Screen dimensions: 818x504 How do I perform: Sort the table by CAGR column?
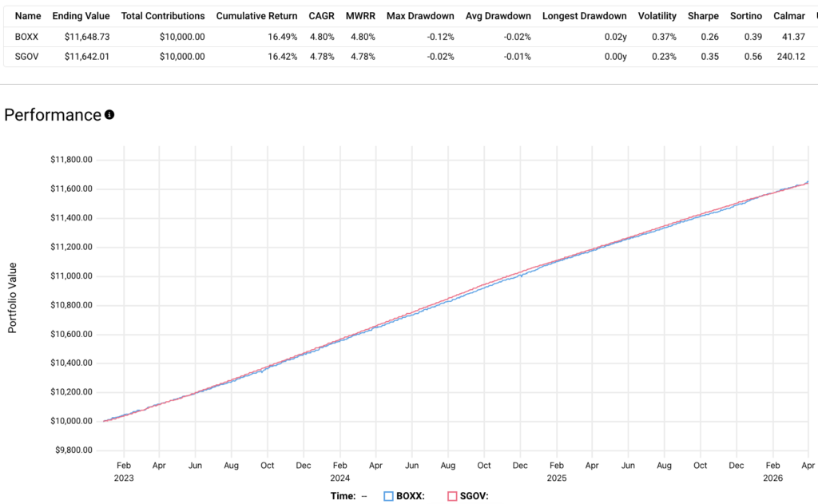point(322,15)
